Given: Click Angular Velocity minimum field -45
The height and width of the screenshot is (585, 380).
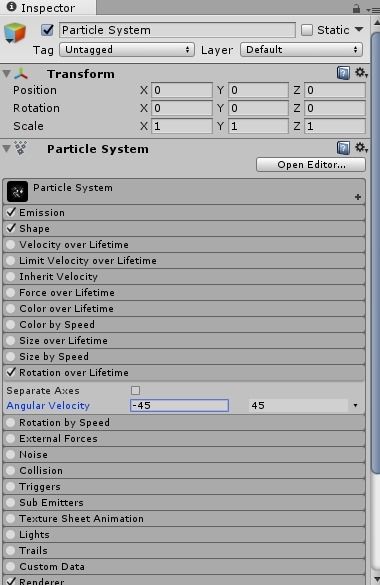Looking at the screenshot, I should coord(179,405).
